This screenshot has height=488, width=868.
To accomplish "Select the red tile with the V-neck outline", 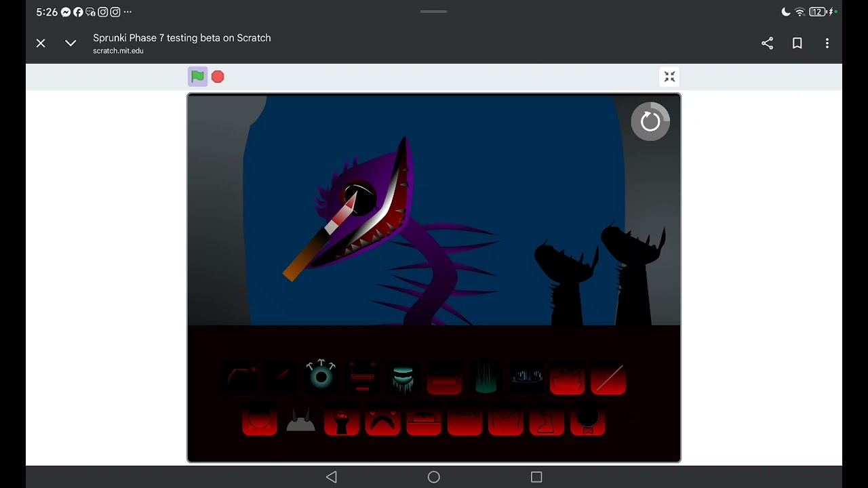I will 506,419.
